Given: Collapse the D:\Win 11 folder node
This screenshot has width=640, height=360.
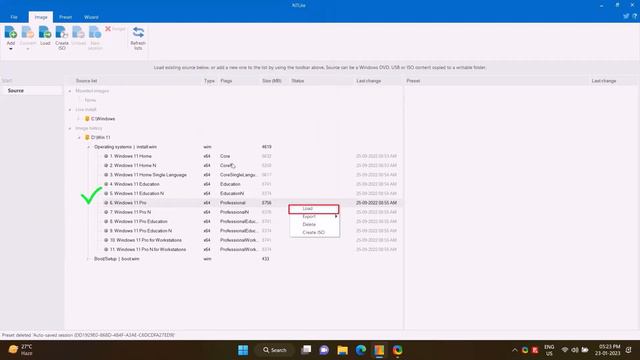Looking at the screenshot, I should coord(79,138).
